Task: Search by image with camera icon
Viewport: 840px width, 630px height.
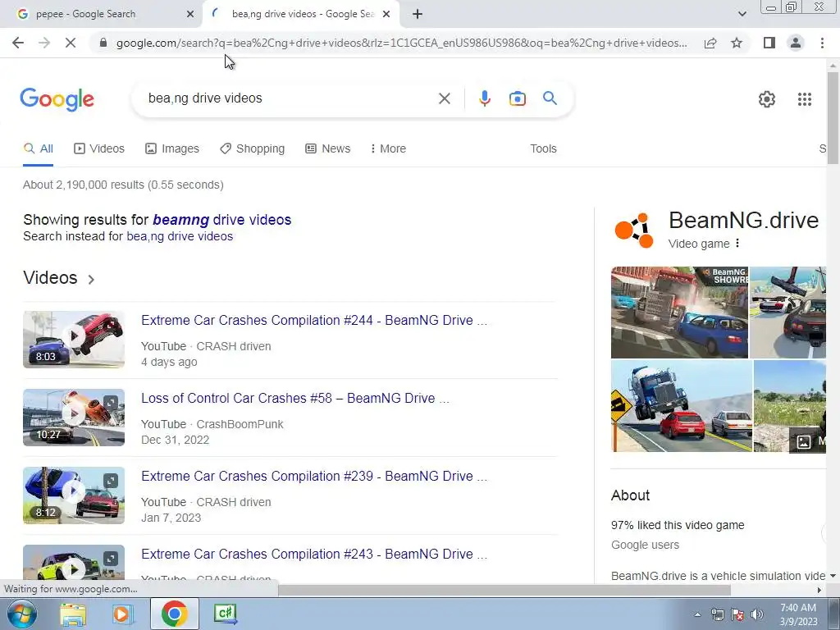Action: coord(517,98)
